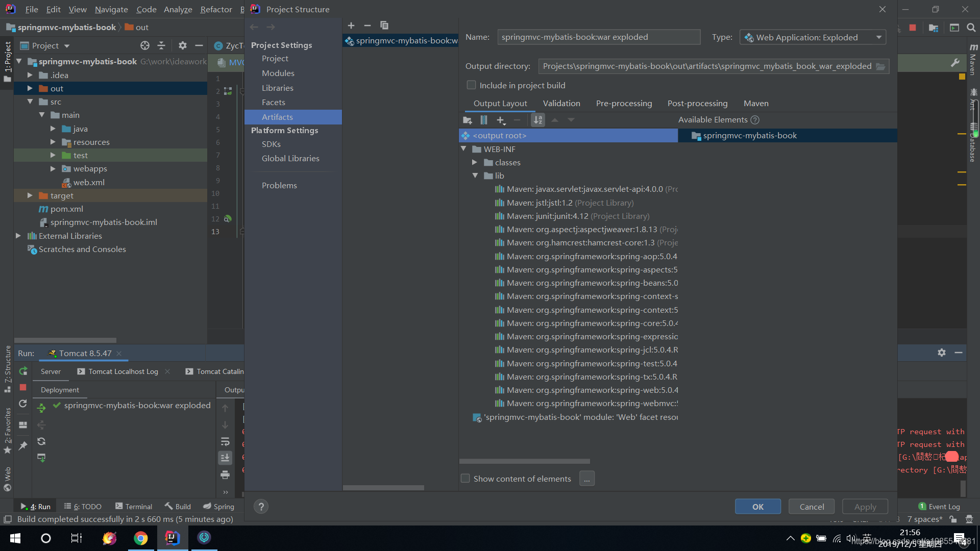The height and width of the screenshot is (551, 980).
Task: Click the Apply button
Action: (865, 507)
